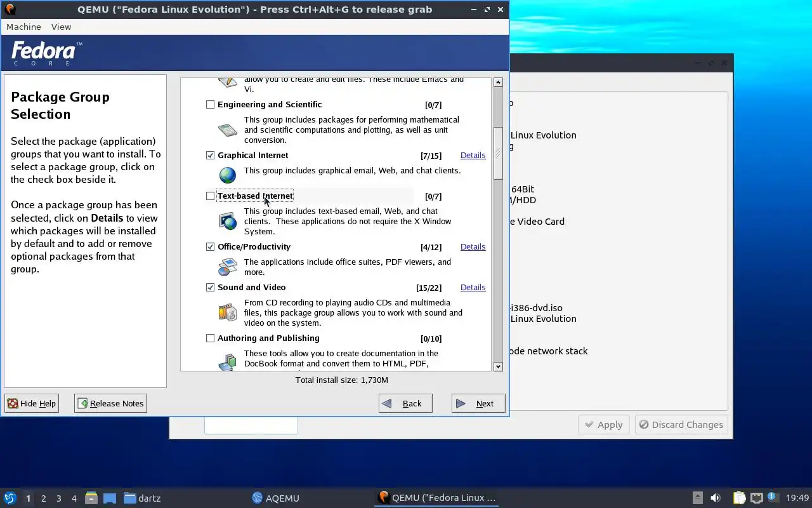The width and height of the screenshot is (812, 508).
Task: Open the Release Notes
Action: click(110, 403)
